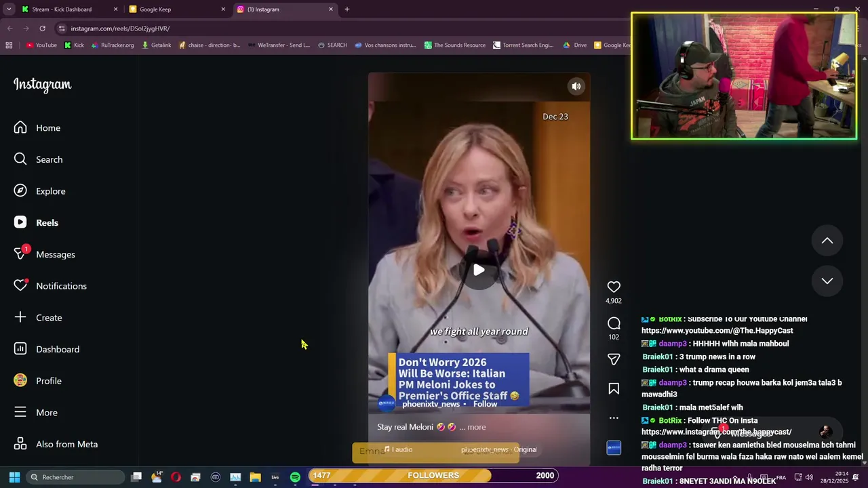Go to next reel with the down chevron
This screenshot has height=488, width=868.
[x=827, y=281]
